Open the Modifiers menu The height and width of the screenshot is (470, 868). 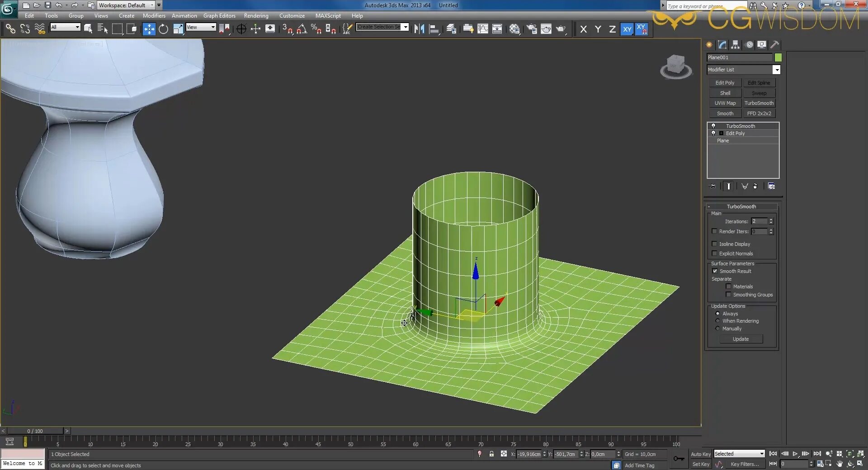154,16
